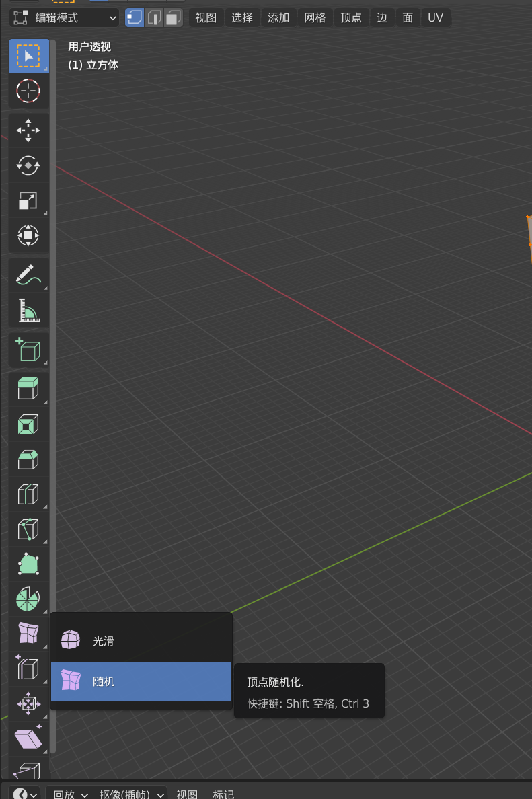532x799 pixels.
Task: Select the Box Select tool
Action: click(28, 56)
